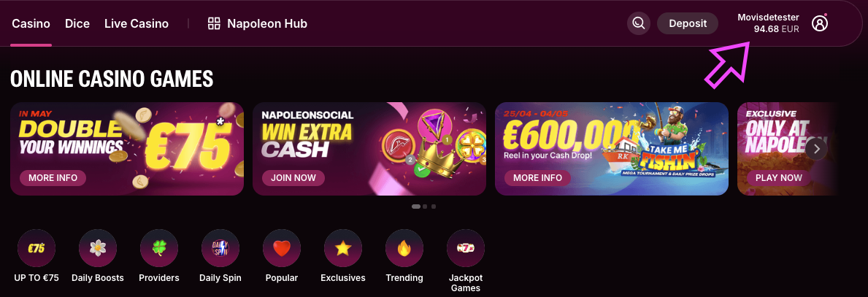The width and height of the screenshot is (868, 297).
Task: Select the second carousel pagination dot
Action: [425, 207]
